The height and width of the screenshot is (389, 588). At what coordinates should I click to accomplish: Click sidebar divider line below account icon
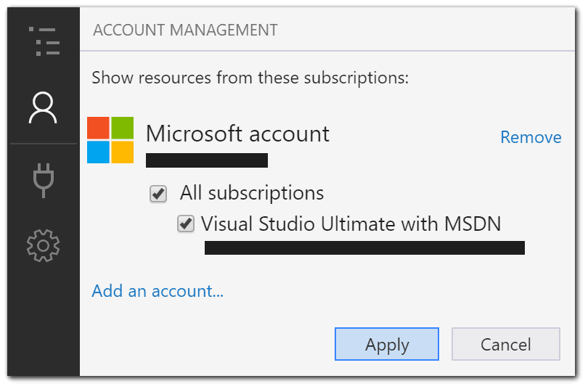point(43,144)
